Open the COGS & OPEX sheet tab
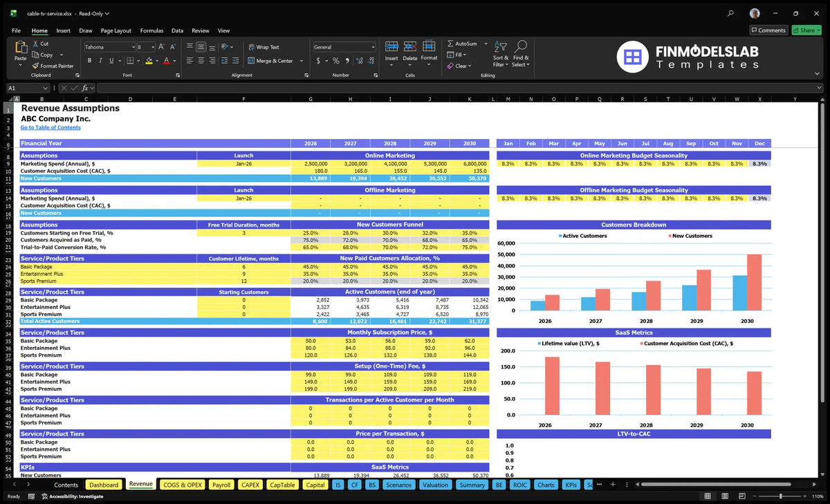Image resolution: width=830 pixels, height=504 pixels. coord(183,485)
